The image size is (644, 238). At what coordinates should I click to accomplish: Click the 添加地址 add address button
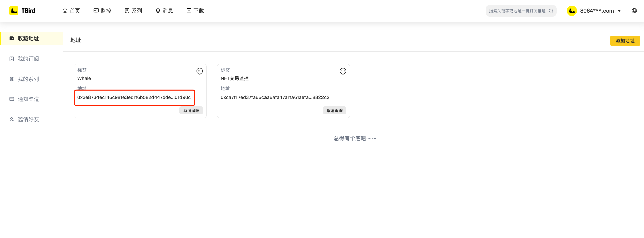pyautogui.click(x=625, y=41)
